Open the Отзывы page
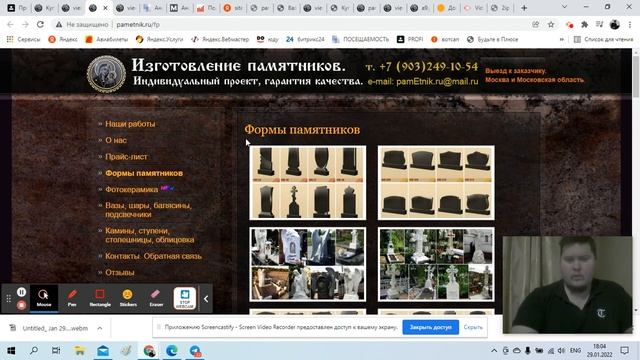 pyautogui.click(x=120, y=272)
